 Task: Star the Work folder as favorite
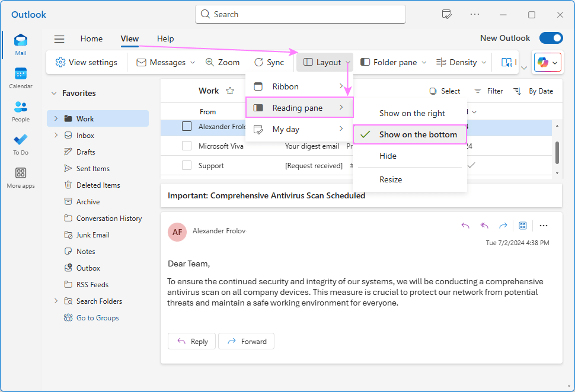tap(230, 91)
